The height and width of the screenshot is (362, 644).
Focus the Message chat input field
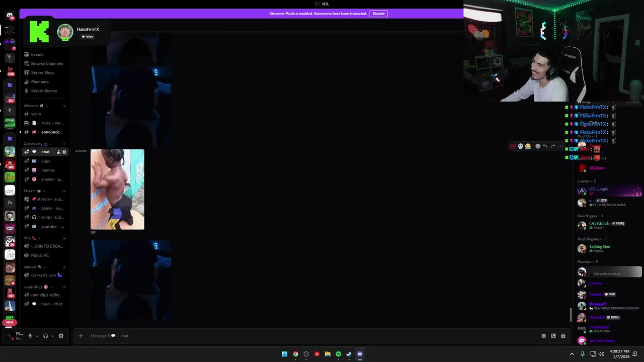tap(312, 336)
